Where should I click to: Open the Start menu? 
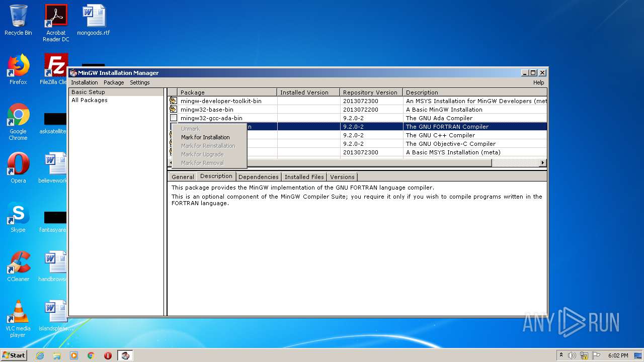point(14,355)
